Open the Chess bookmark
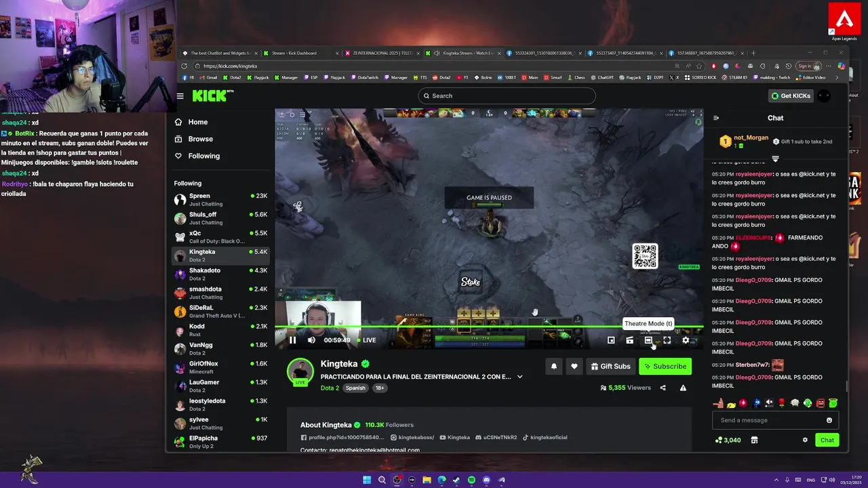Viewport: 868px width, 488px height. (x=576, y=77)
